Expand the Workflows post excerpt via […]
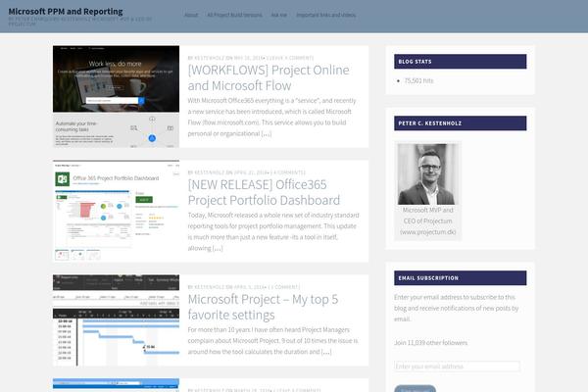 point(267,133)
